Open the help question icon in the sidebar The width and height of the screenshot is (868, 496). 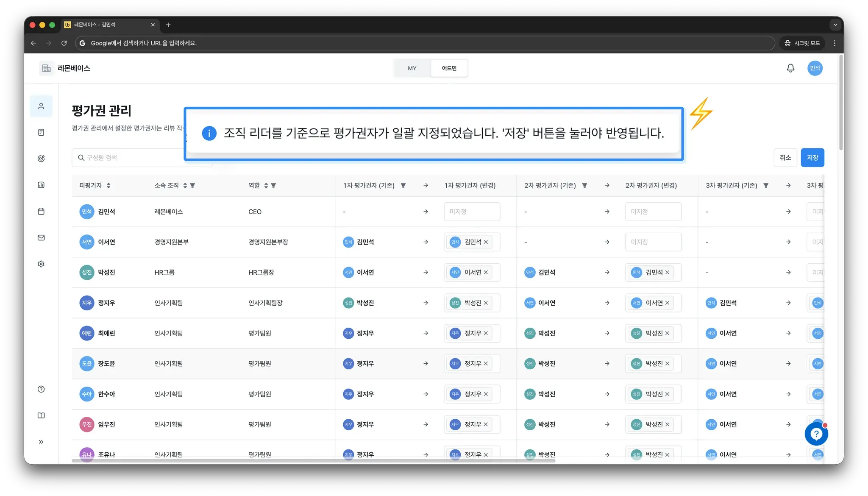[x=41, y=389]
